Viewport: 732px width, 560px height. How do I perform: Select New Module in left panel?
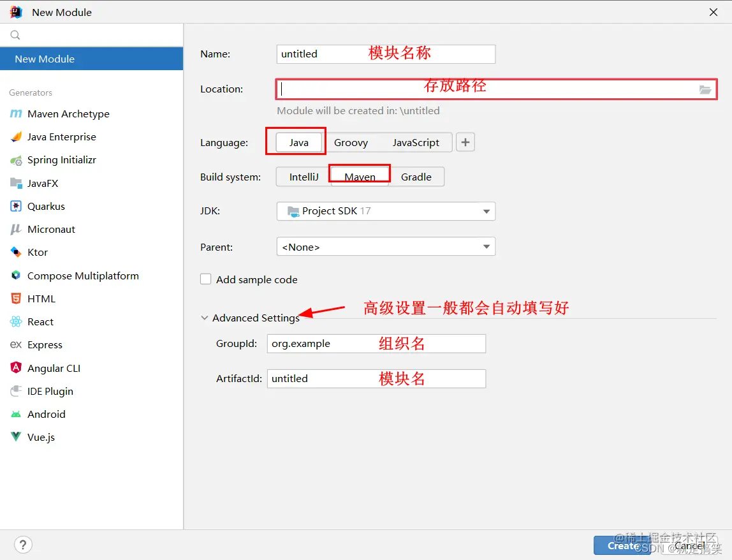pyautogui.click(x=92, y=59)
